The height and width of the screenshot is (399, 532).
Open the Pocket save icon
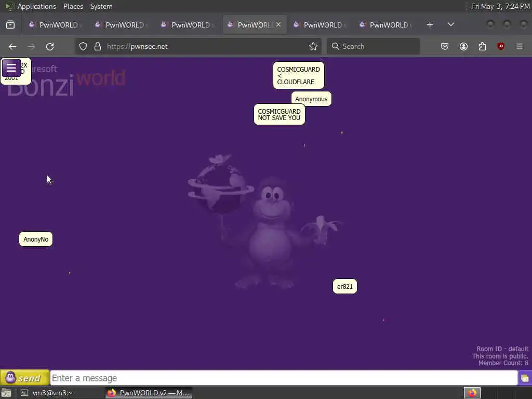(445, 46)
